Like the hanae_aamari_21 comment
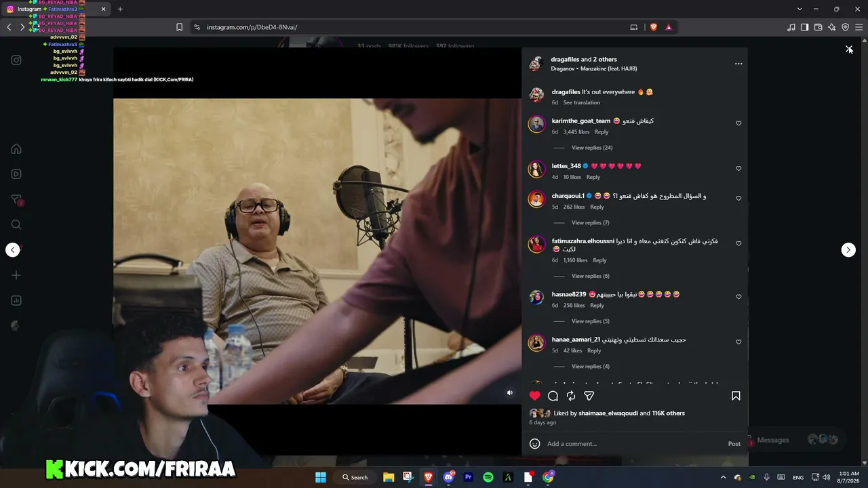 click(x=738, y=342)
